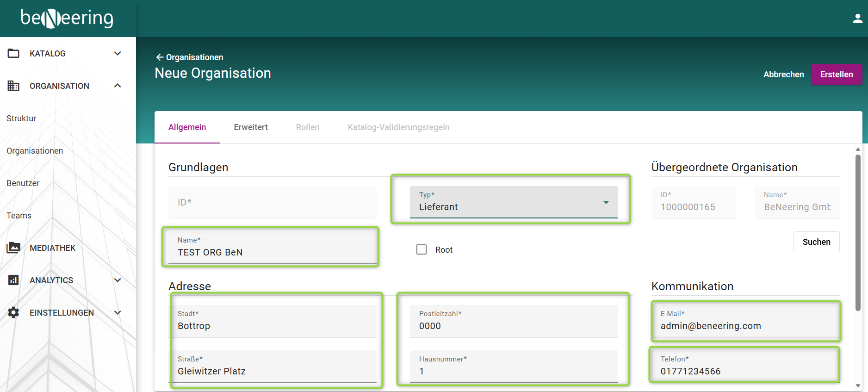
Task: Click the Einstellungen gear icon
Action: 13,313
